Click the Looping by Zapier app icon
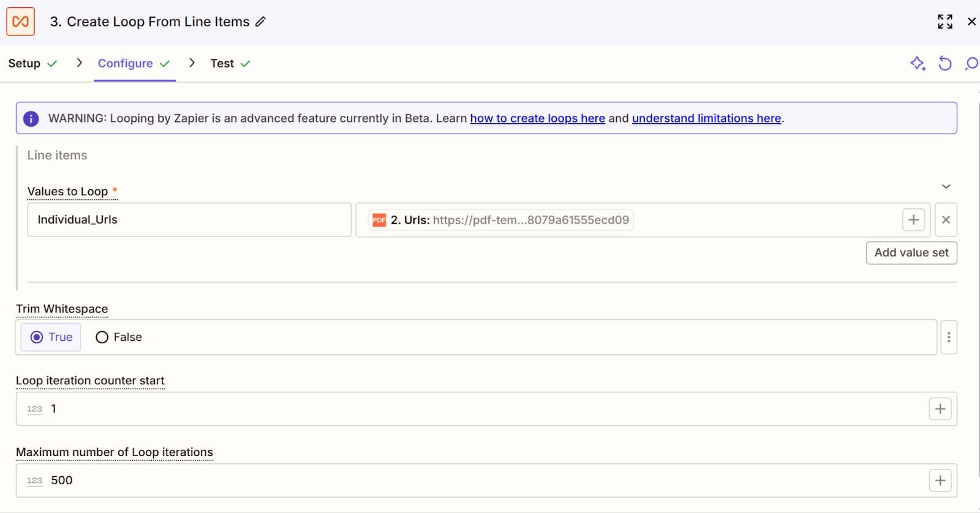This screenshot has height=513, width=980. (x=20, y=21)
